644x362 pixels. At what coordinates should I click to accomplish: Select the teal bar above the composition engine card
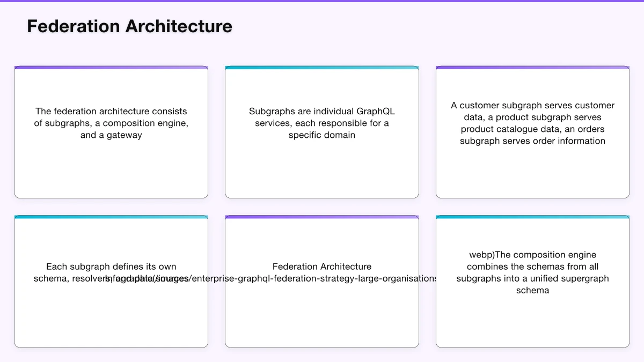coord(532,217)
